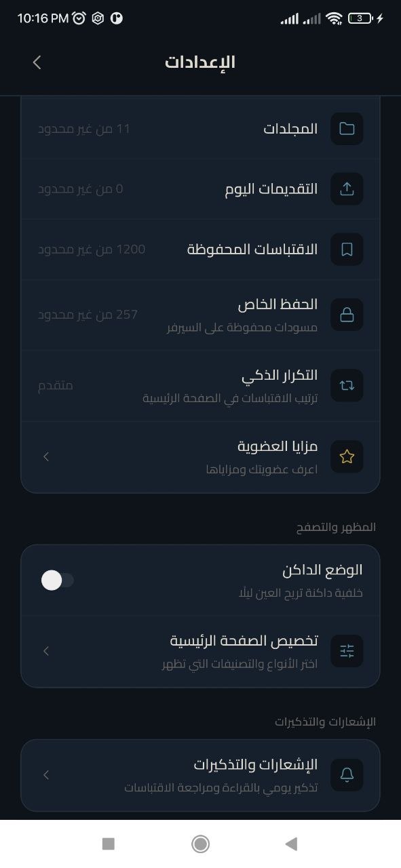401x868 pixels.
Task: Tap the Android home navigation button
Action: point(200,844)
